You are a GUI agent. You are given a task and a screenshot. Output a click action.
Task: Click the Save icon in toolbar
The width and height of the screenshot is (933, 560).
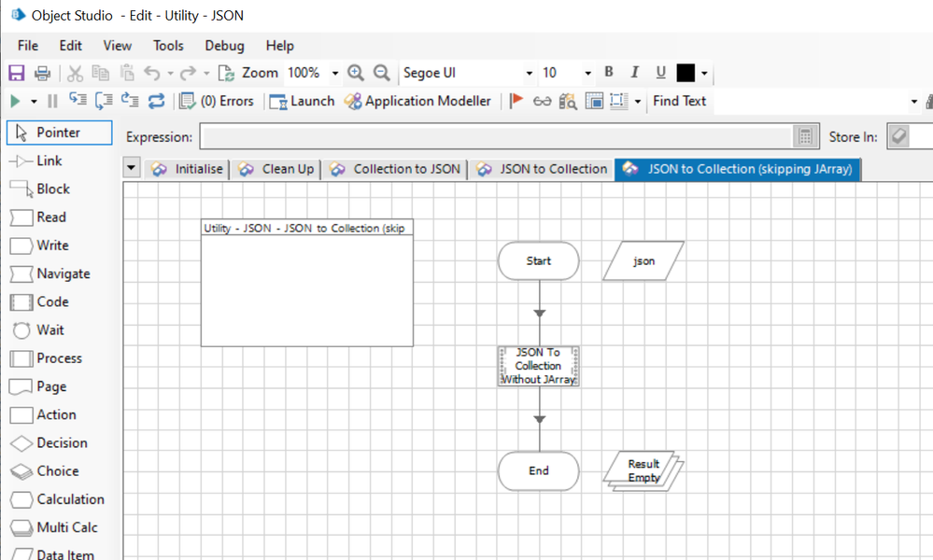click(16, 73)
